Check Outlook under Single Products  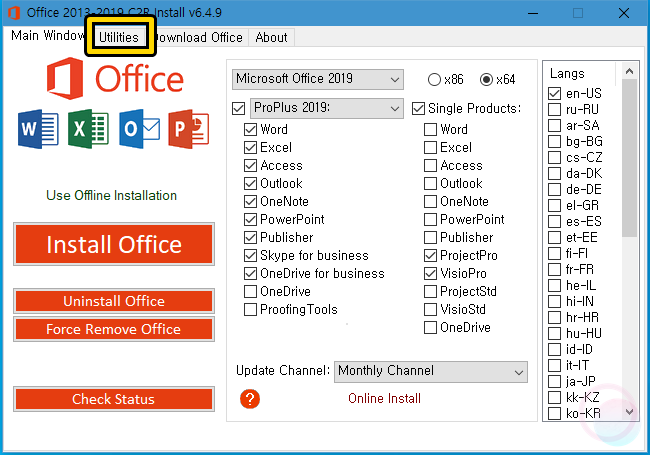coord(430,183)
